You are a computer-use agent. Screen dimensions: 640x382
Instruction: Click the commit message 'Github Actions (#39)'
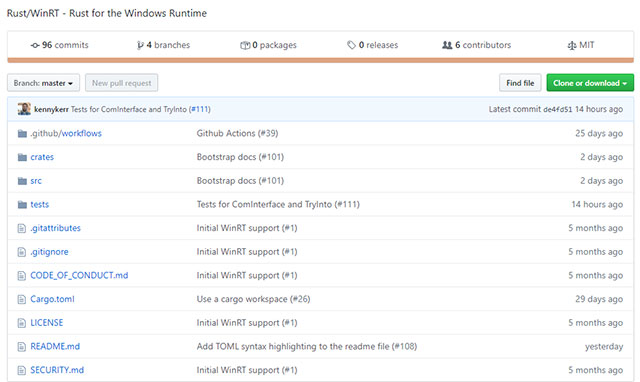click(x=237, y=133)
